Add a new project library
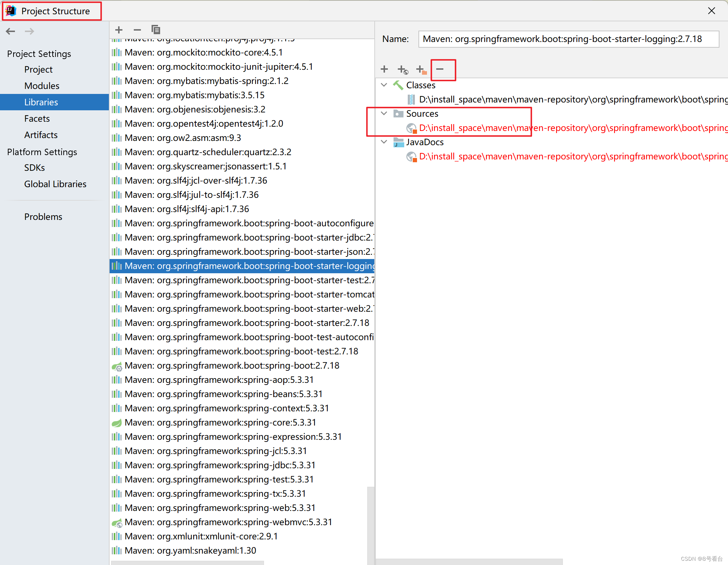This screenshot has width=728, height=565. [x=119, y=30]
